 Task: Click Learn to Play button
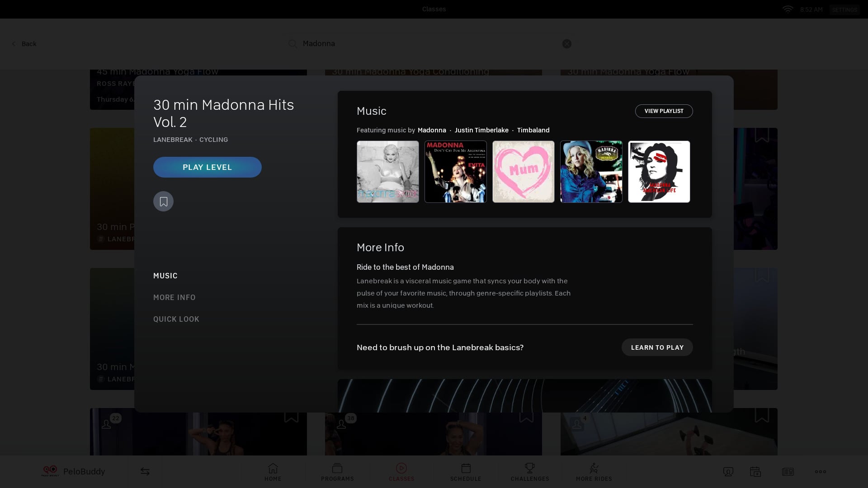click(657, 347)
